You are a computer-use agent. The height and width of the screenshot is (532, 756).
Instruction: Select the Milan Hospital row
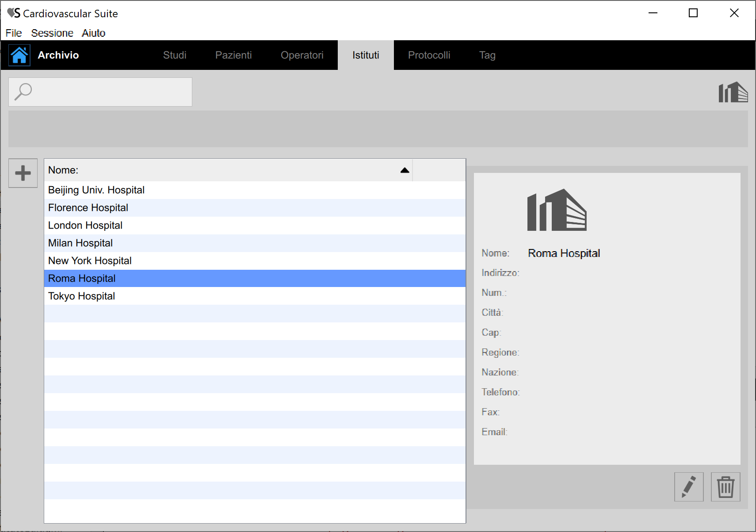[80, 243]
